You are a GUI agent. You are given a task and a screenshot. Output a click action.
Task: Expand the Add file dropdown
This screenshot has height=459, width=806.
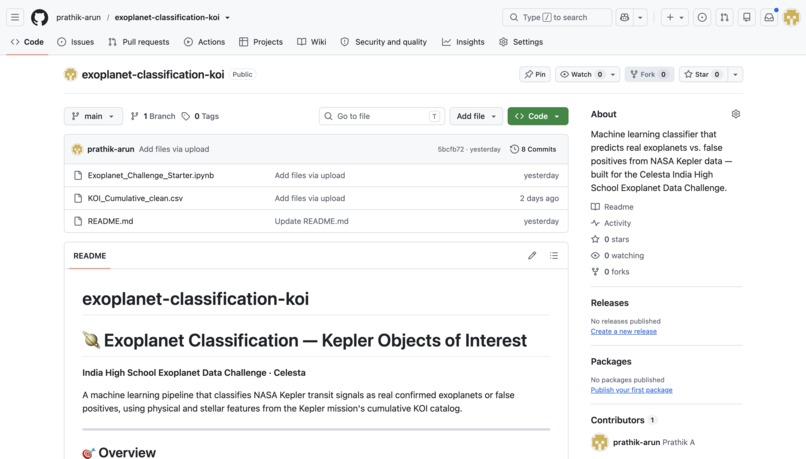point(476,116)
